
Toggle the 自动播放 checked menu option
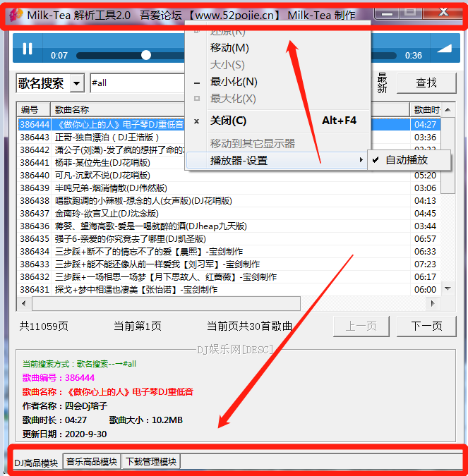[x=409, y=160]
